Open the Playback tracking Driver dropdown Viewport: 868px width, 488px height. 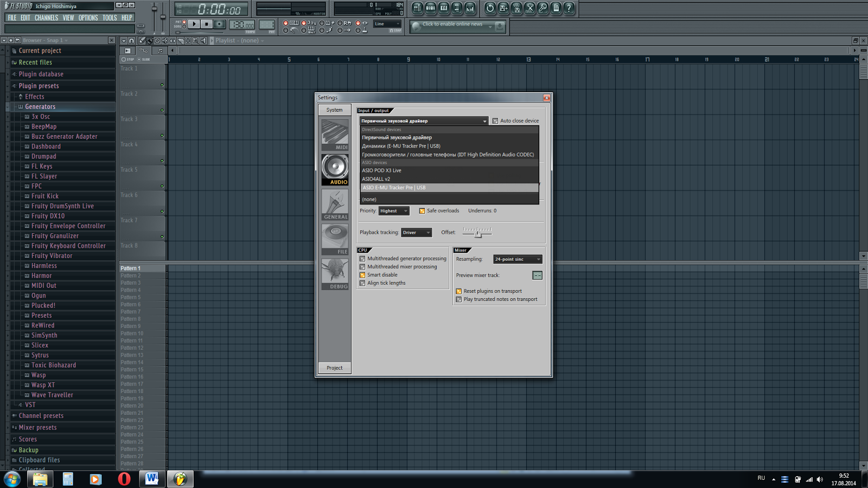click(x=417, y=232)
